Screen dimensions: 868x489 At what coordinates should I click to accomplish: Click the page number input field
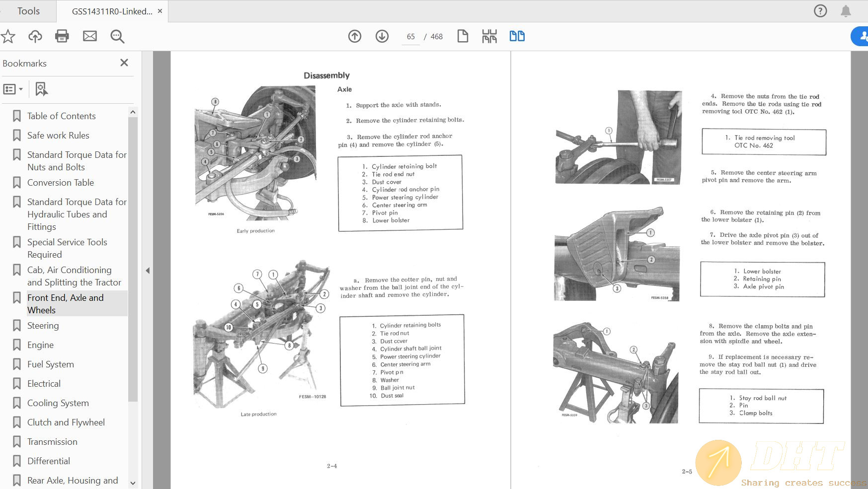click(410, 37)
